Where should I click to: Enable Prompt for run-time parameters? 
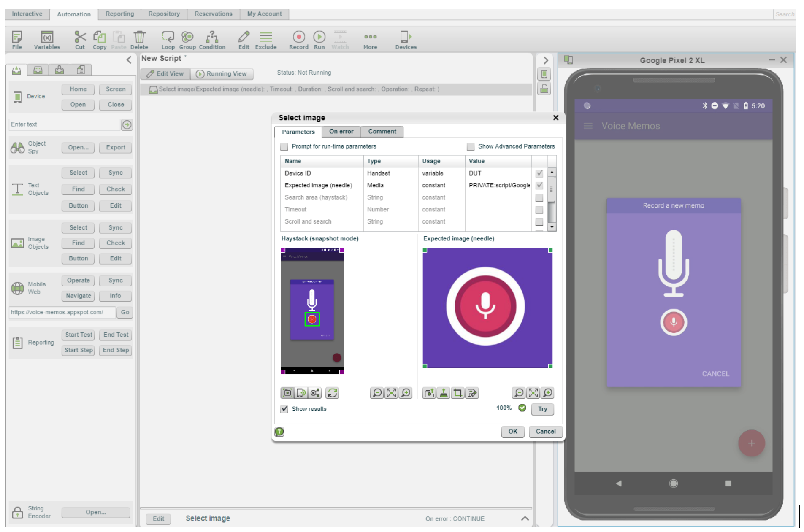(x=284, y=146)
